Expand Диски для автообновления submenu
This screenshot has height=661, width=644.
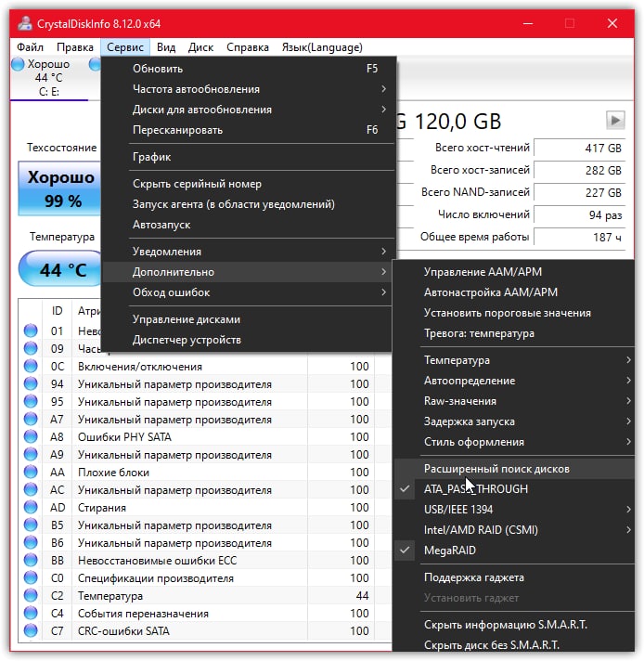[248, 110]
